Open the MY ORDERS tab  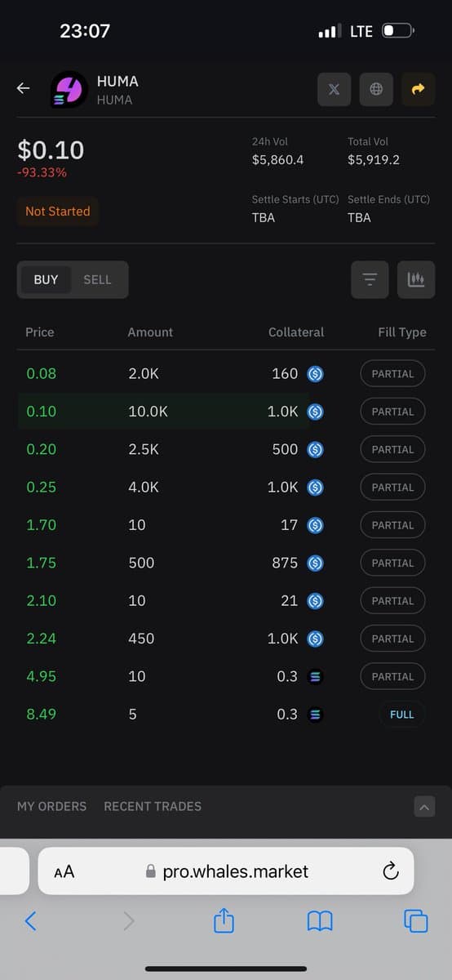(51, 806)
